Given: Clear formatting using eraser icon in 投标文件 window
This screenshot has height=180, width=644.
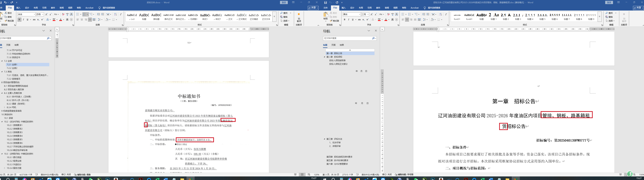Looking at the screenshot, I should 63,14.
